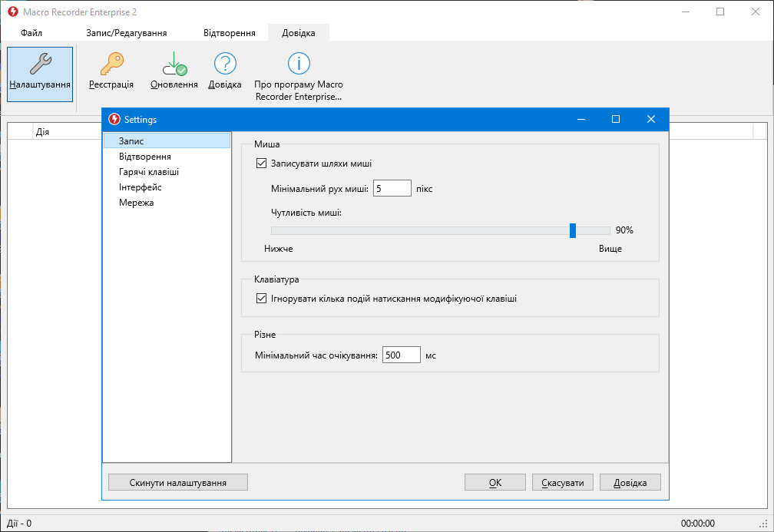
Task: Click the 90% sensitivity value label
Action: tap(624, 230)
